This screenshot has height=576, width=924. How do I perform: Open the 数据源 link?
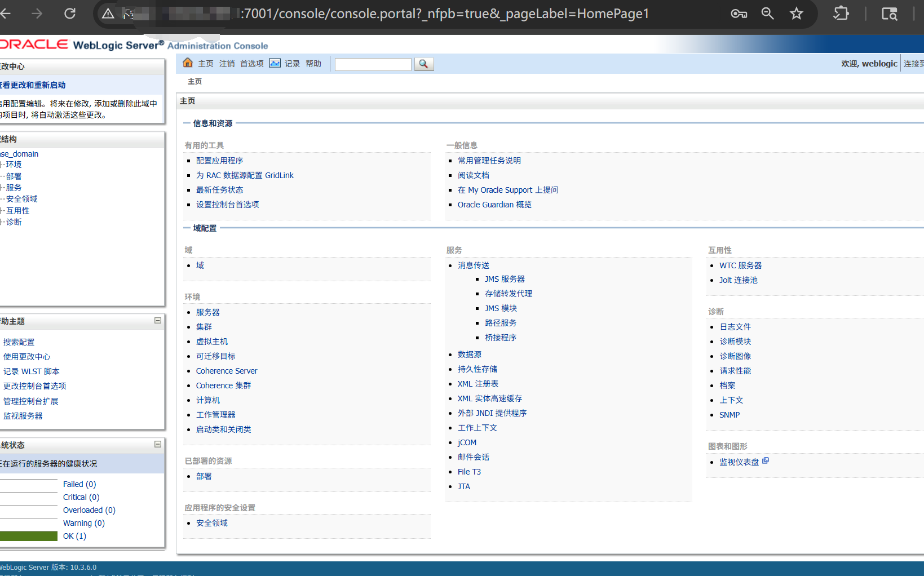tap(470, 355)
